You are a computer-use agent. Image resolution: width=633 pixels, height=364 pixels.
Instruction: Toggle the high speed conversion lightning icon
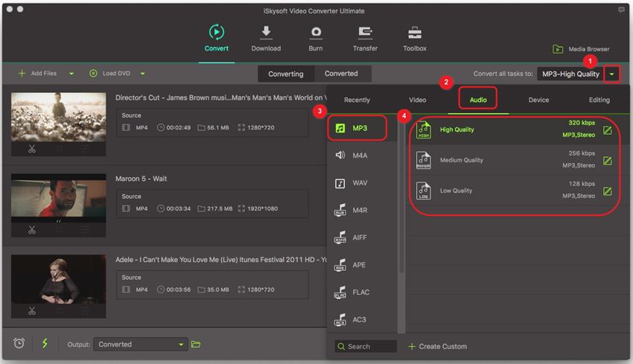pyautogui.click(x=45, y=343)
